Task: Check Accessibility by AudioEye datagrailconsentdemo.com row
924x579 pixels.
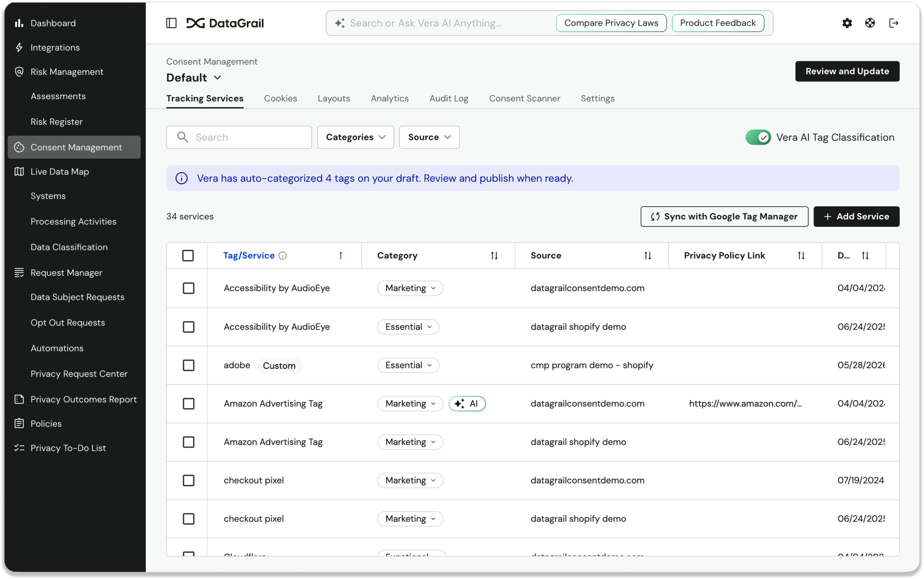Action: (x=188, y=288)
